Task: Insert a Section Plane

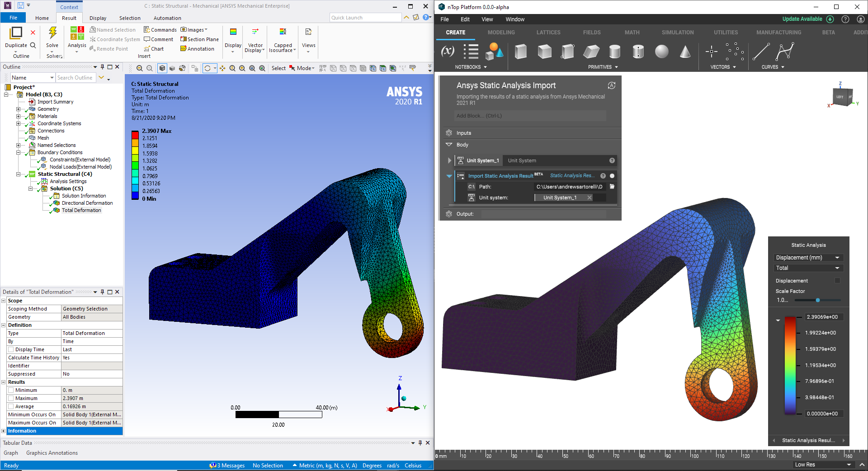Action: (199, 39)
